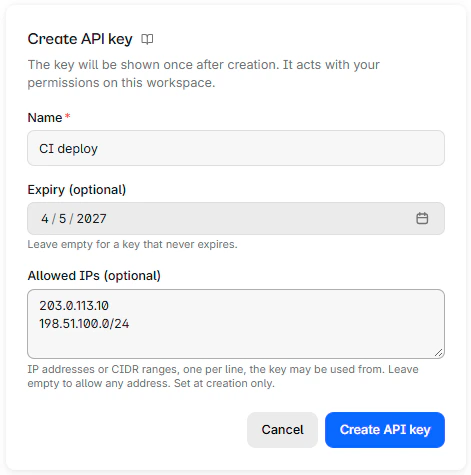Click the 'The key will be shown once' description
The width and height of the screenshot is (471, 475).
tap(203, 74)
